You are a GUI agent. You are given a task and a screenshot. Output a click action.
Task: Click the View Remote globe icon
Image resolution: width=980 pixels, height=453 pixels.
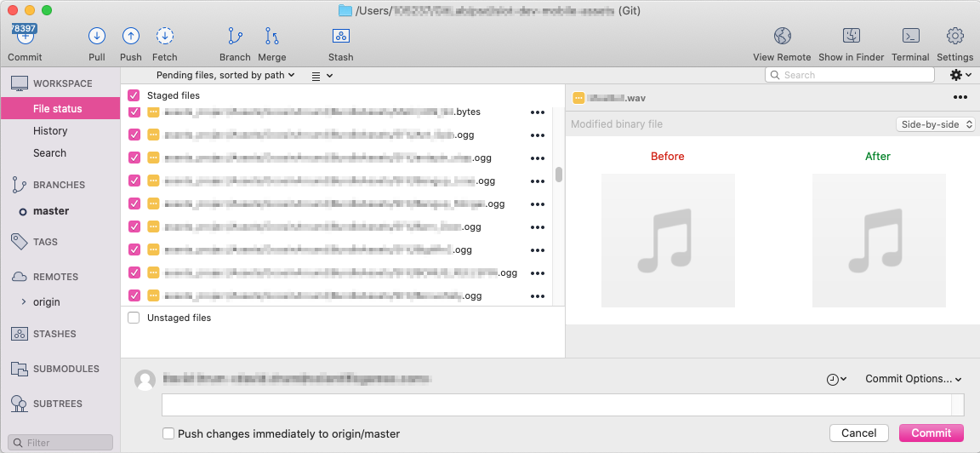pos(783,36)
